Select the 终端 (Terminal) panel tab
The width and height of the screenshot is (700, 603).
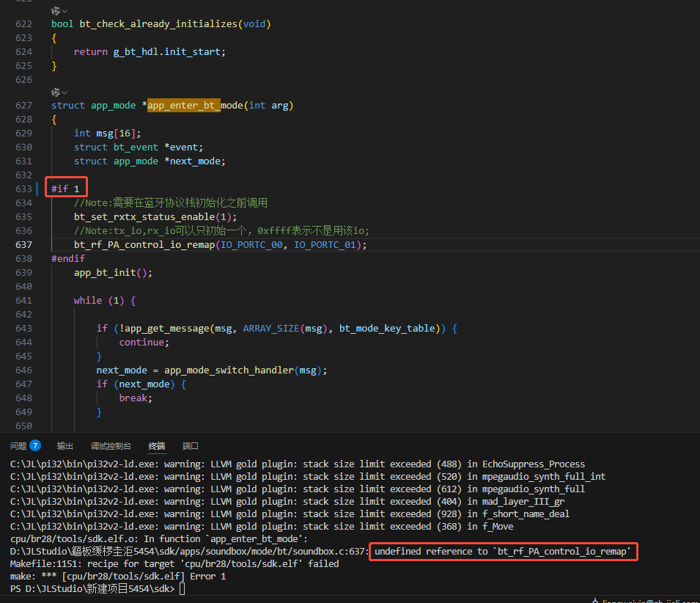157,446
